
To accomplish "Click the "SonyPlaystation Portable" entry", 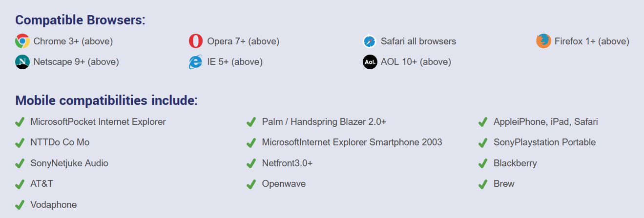I will (x=544, y=142).
